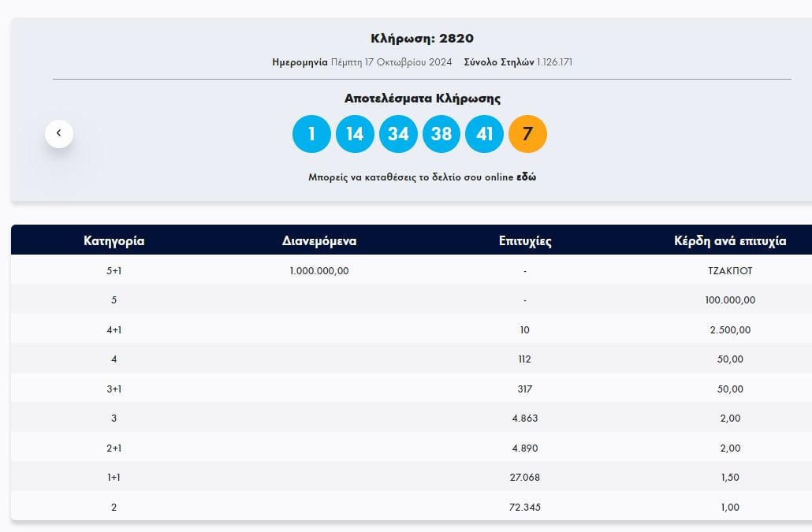
Task: Click the 'Επιτυχίες' column header
Action: point(525,241)
